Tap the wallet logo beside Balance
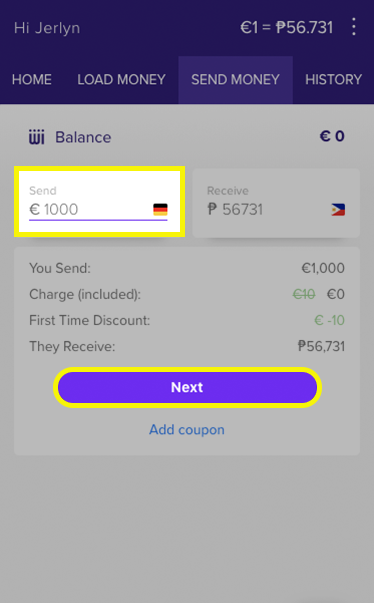The height and width of the screenshot is (603, 374). click(37, 137)
